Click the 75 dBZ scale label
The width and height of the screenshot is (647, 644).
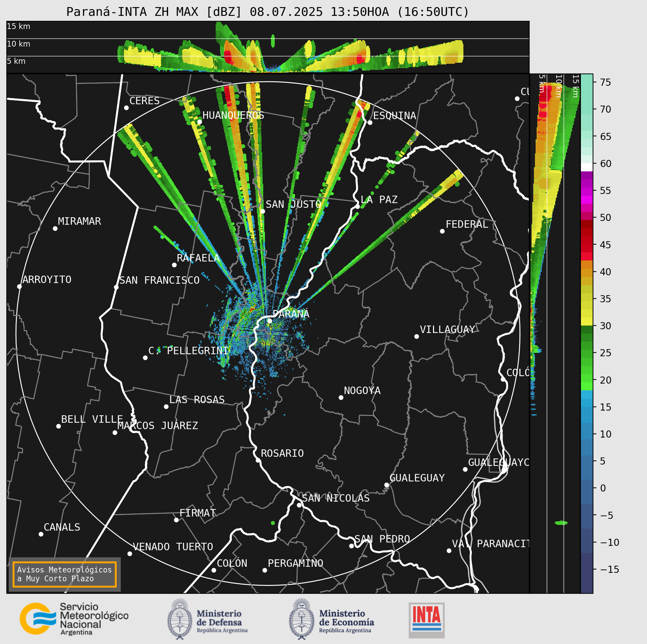pyautogui.click(x=605, y=82)
